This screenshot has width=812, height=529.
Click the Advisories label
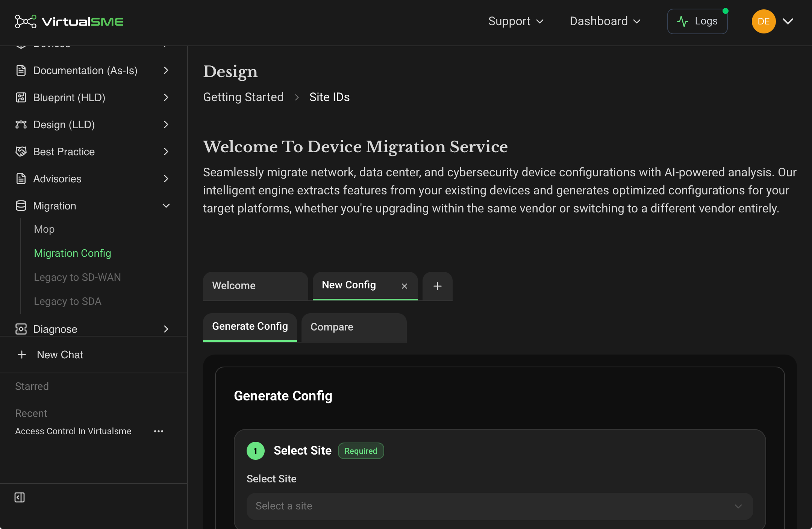57,179
